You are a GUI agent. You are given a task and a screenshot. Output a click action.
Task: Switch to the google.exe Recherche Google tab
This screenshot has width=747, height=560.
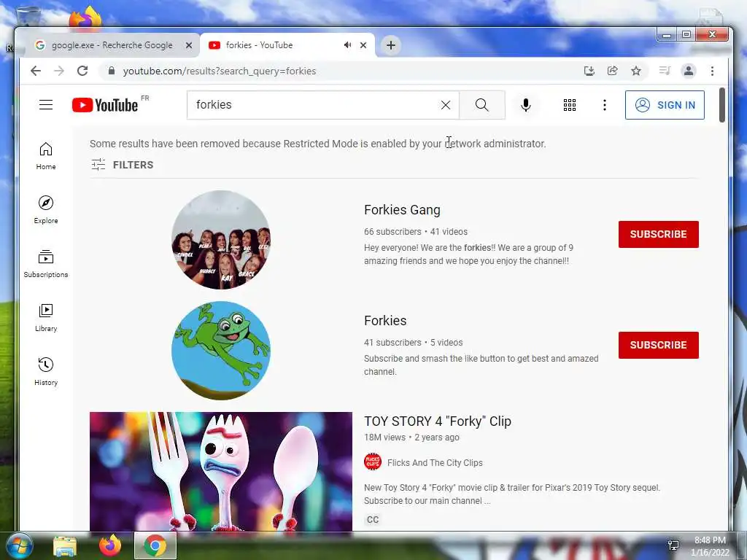112,45
